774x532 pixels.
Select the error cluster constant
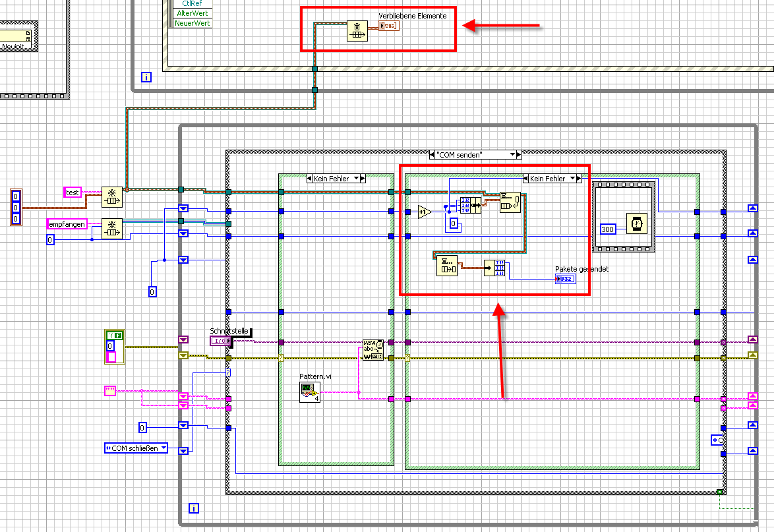coord(115,347)
